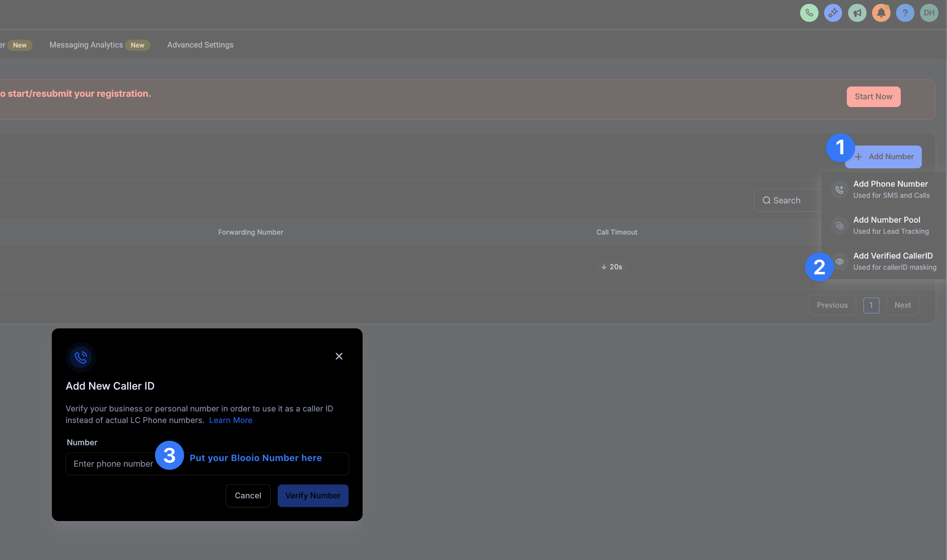Click the megaphone announcements icon
Viewport: 947px width, 560px height.
click(x=857, y=13)
